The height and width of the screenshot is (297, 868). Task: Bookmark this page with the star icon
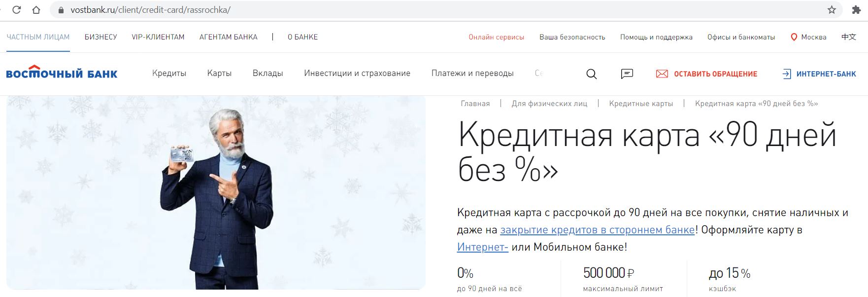tap(832, 10)
